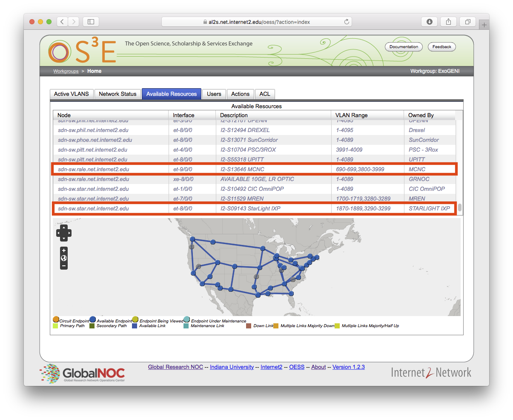Zoom in on the map with plus
Viewport: 513px width, 420px height.
[x=64, y=250]
